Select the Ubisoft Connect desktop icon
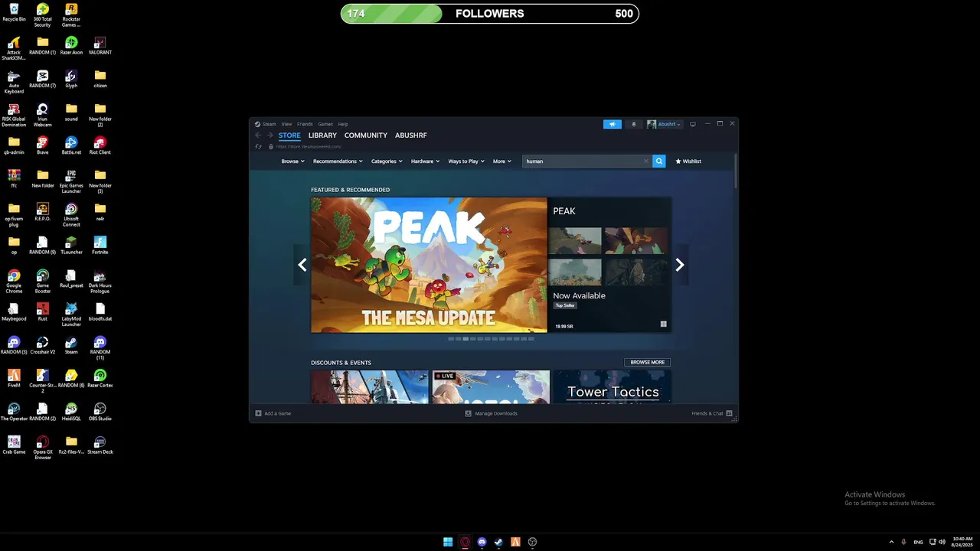Viewport: 980px width, 551px height. [x=71, y=215]
